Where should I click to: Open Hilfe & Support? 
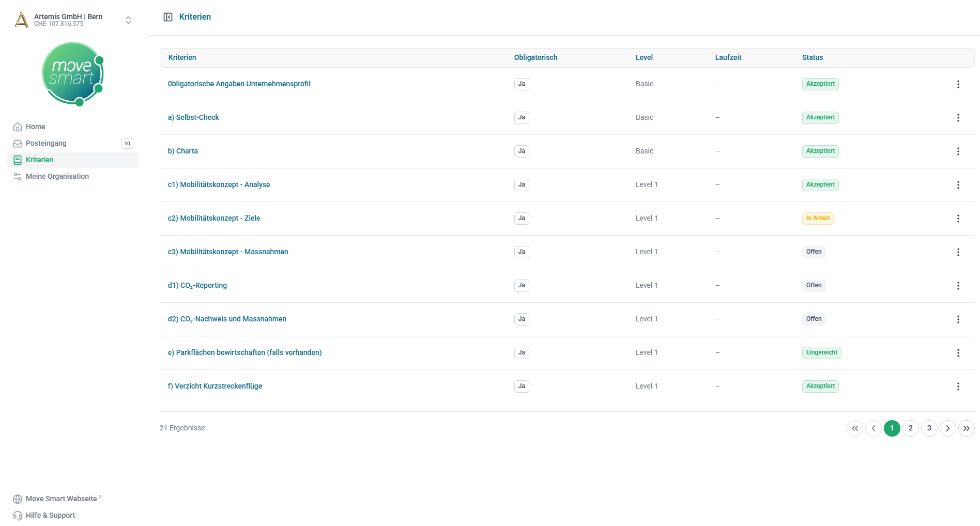[x=50, y=515]
